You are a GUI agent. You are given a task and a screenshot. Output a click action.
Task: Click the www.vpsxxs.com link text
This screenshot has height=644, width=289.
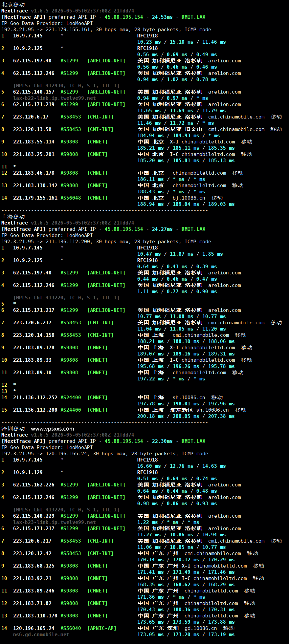click(53, 429)
